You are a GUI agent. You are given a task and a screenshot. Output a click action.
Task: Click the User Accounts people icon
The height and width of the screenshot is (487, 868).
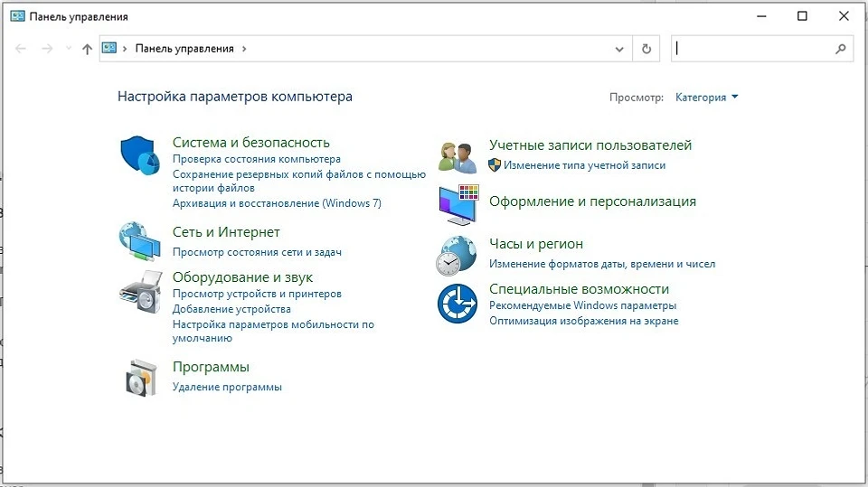click(458, 156)
